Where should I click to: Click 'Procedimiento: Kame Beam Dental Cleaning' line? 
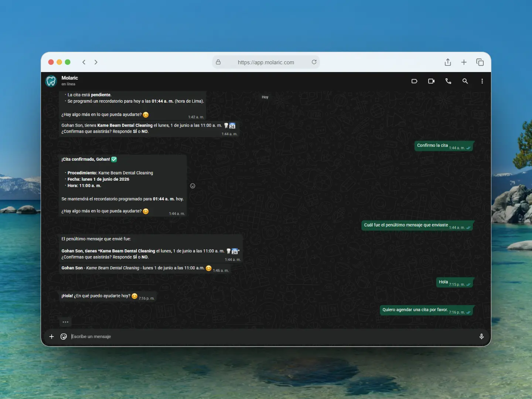point(110,173)
